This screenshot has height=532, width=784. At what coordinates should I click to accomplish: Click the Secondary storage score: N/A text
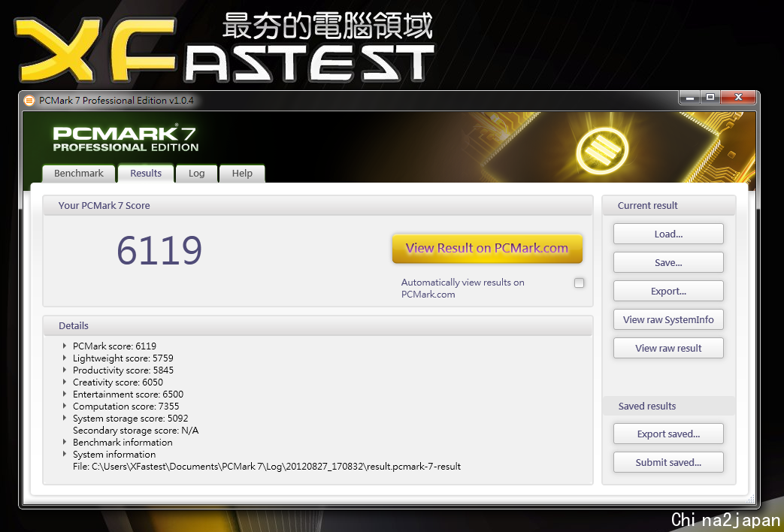[x=135, y=430]
